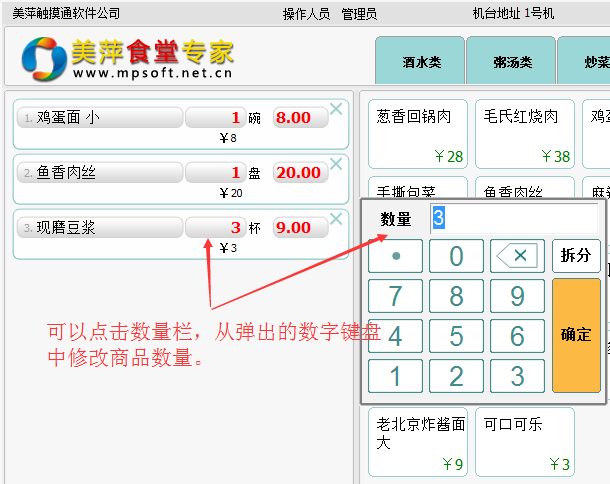The image size is (610, 484).
Task: Remove the 鸡蛋面 小 order item
Action: click(x=336, y=109)
